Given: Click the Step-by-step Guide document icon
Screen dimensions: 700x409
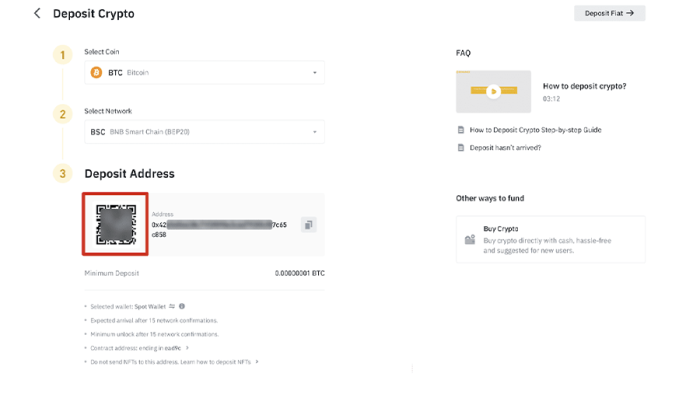Looking at the screenshot, I should click(461, 130).
